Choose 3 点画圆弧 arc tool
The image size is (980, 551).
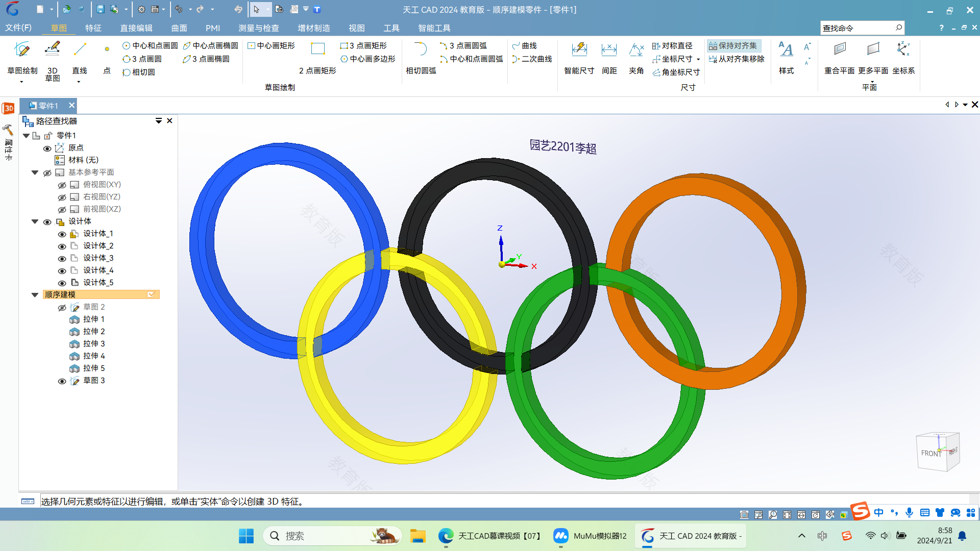463,45
